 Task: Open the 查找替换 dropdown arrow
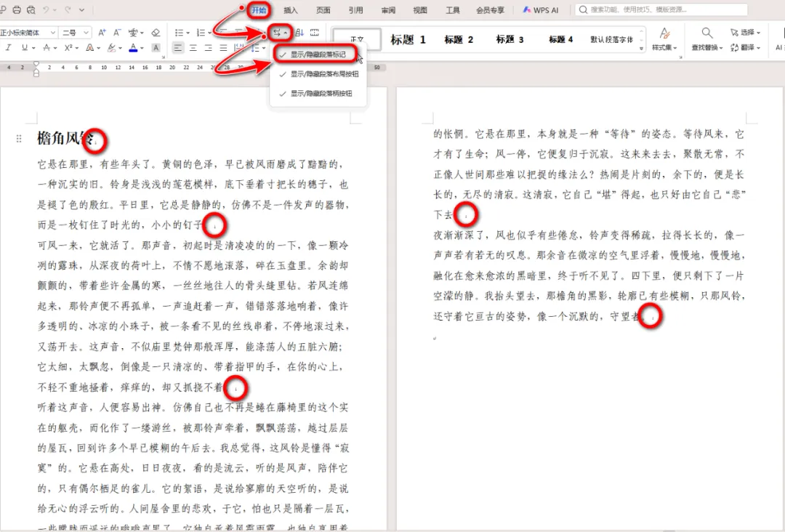click(x=720, y=49)
